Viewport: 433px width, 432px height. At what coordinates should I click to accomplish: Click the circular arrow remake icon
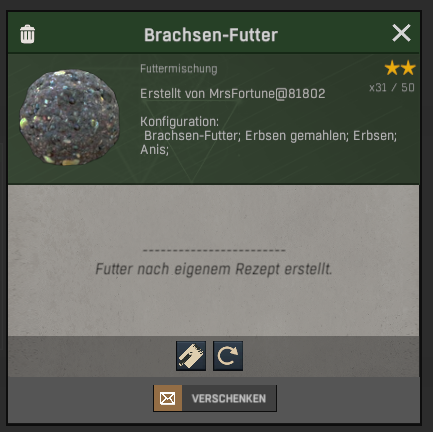click(228, 356)
